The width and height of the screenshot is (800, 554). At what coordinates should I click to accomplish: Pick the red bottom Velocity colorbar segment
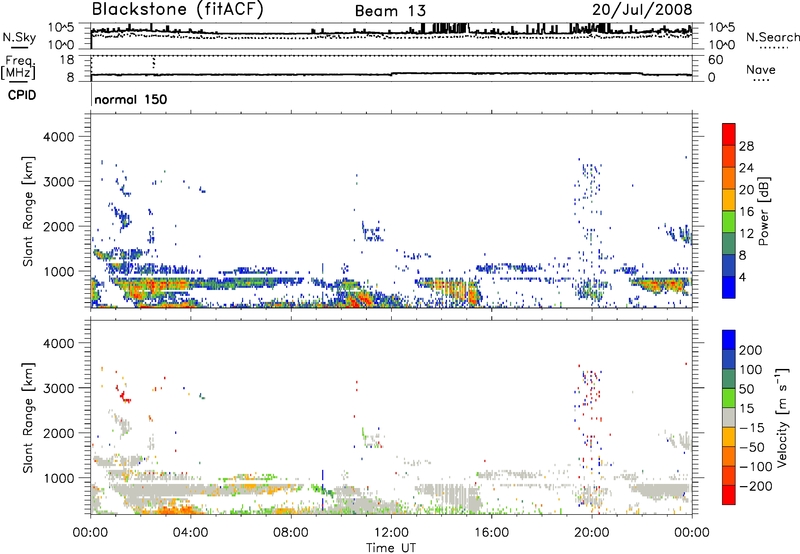(x=729, y=495)
